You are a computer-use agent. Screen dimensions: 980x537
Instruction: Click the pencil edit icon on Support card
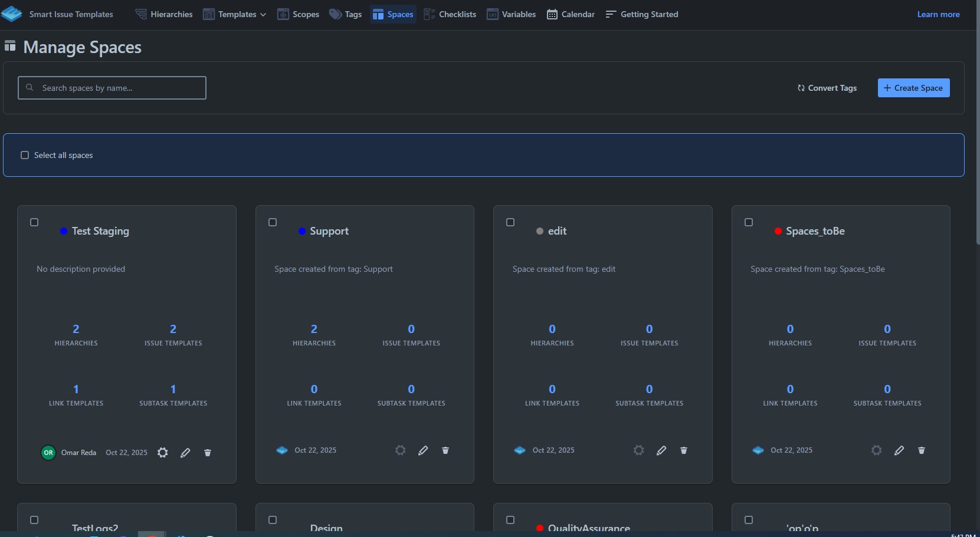point(423,450)
